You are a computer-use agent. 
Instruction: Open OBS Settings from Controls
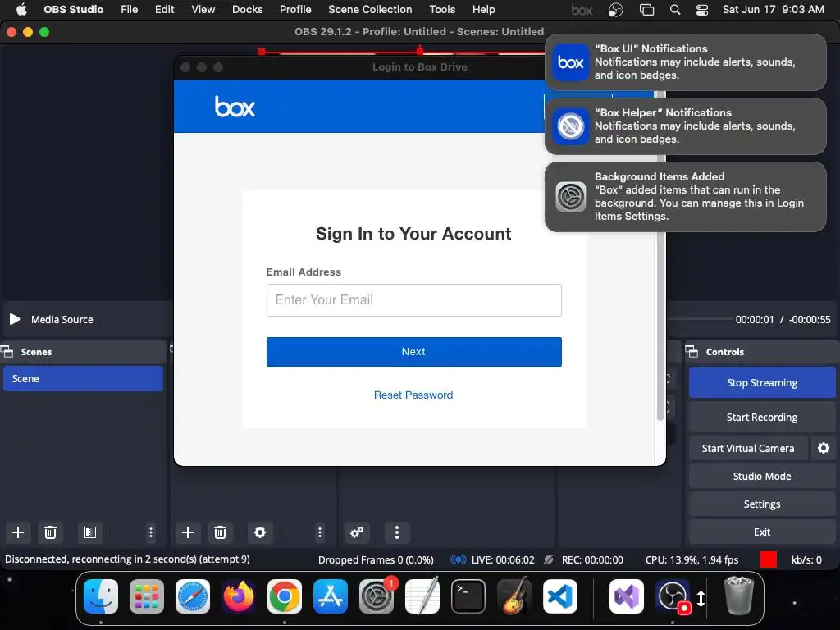[x=762, y=504]
